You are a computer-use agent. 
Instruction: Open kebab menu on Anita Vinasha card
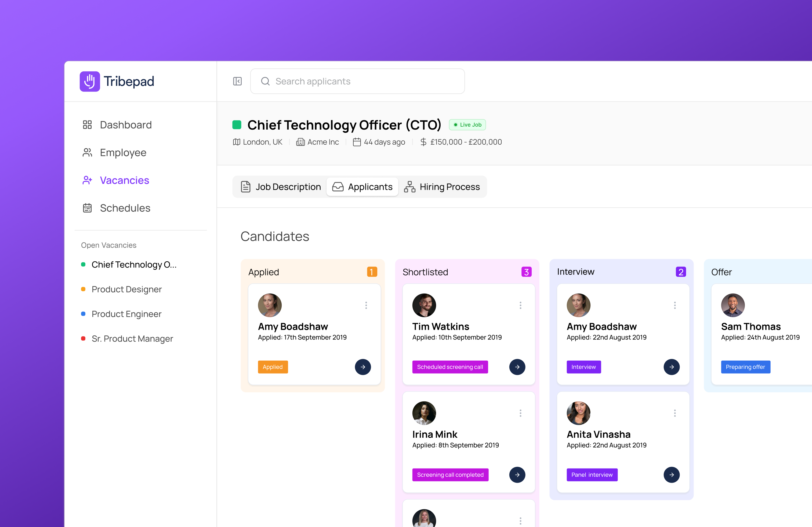pos(675,413)
